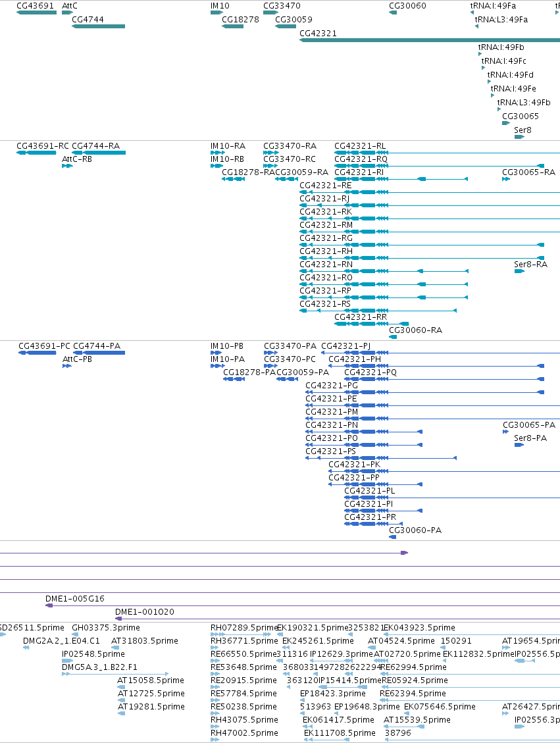This screenshot has width=560, height=743.
Task: Select the Ser8 gene label
Action: pyautogui.click(x=522, y=130)
